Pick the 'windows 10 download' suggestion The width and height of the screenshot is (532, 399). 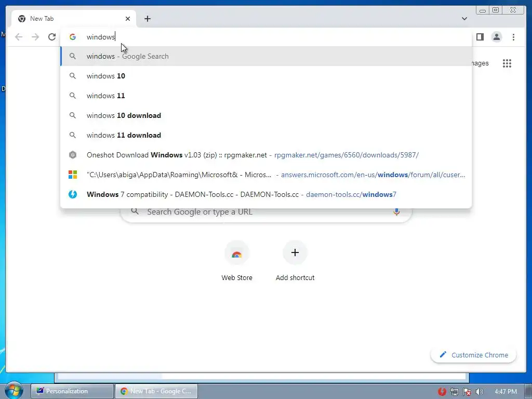coord(266,115)
